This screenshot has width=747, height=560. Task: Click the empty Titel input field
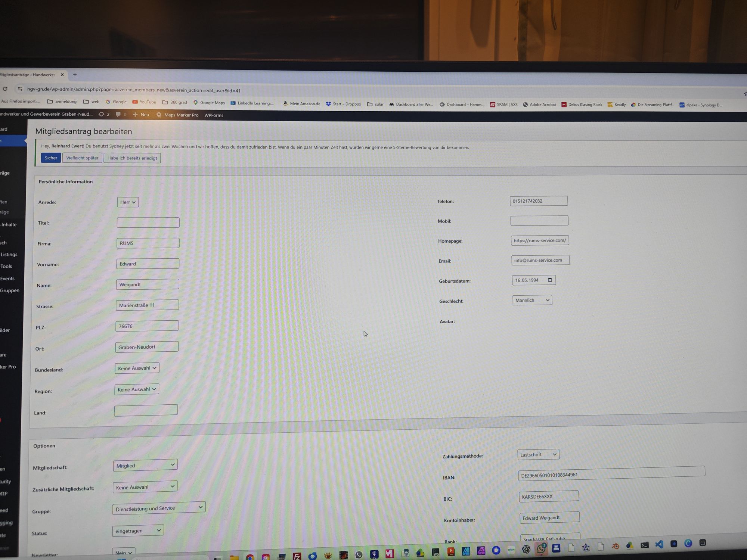[x=148, y=223]
